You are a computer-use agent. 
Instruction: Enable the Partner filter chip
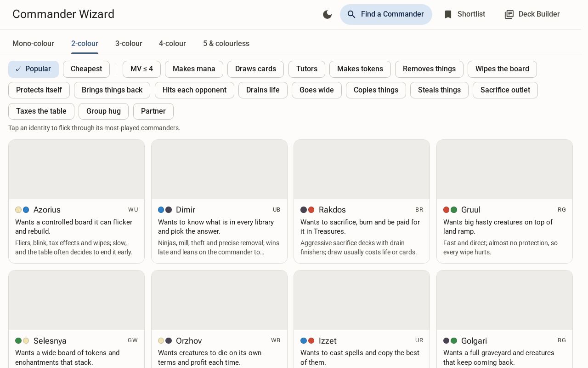click(x=153, y=111)
